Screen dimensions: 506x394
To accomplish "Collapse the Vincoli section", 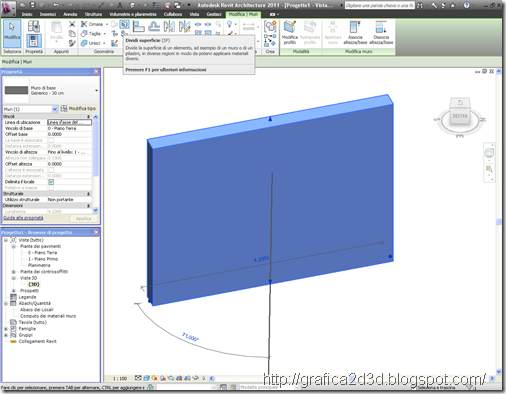I will point(88,116).
